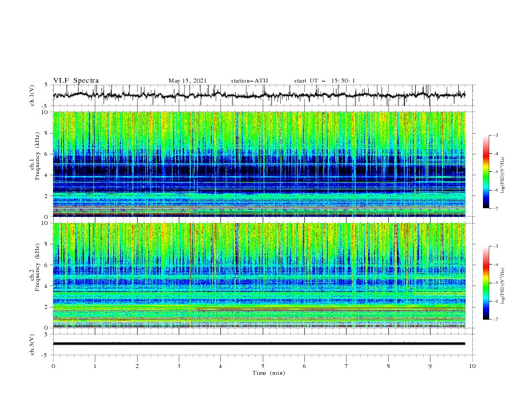The height and width of the screenshot is (411, 532).
Task: Click the 'ch.1(V)' waveform axis label
Action: click(x=32, y=95)
